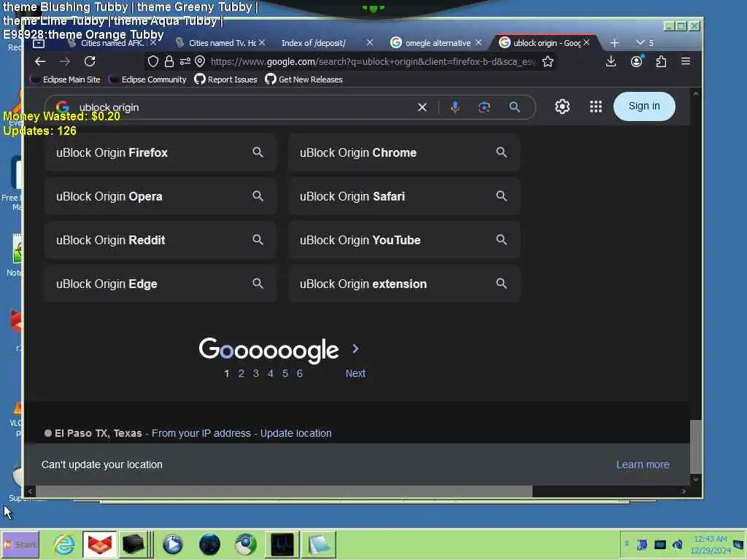Focus the Google search input 'ublock origin'
Viewport: 747px width, 560px height.
tap(243, 108)
